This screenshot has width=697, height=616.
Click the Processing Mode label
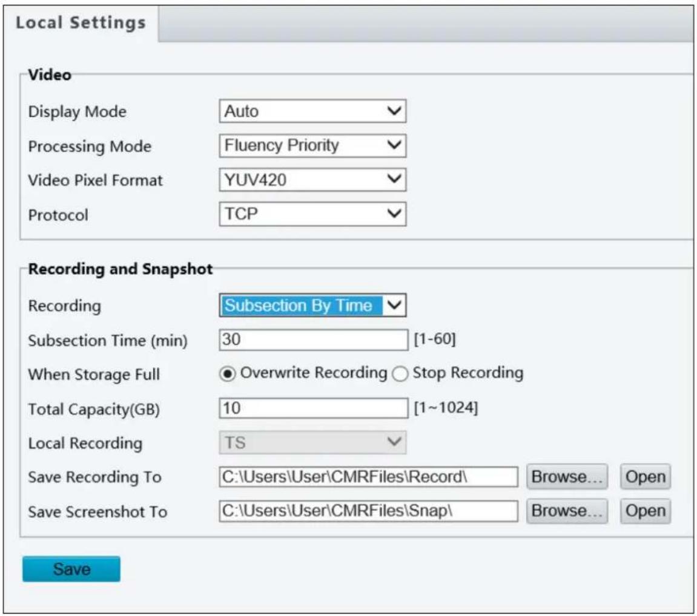(90, 146)
